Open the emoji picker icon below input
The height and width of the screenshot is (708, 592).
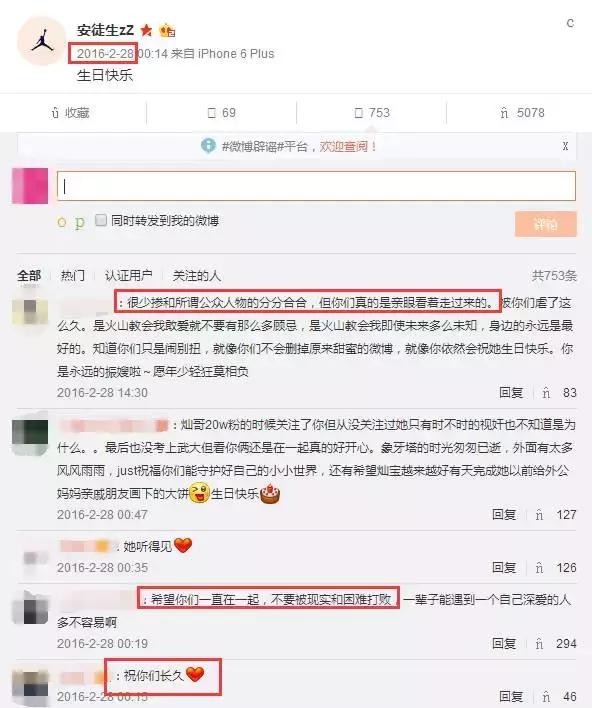click(62, 222)
